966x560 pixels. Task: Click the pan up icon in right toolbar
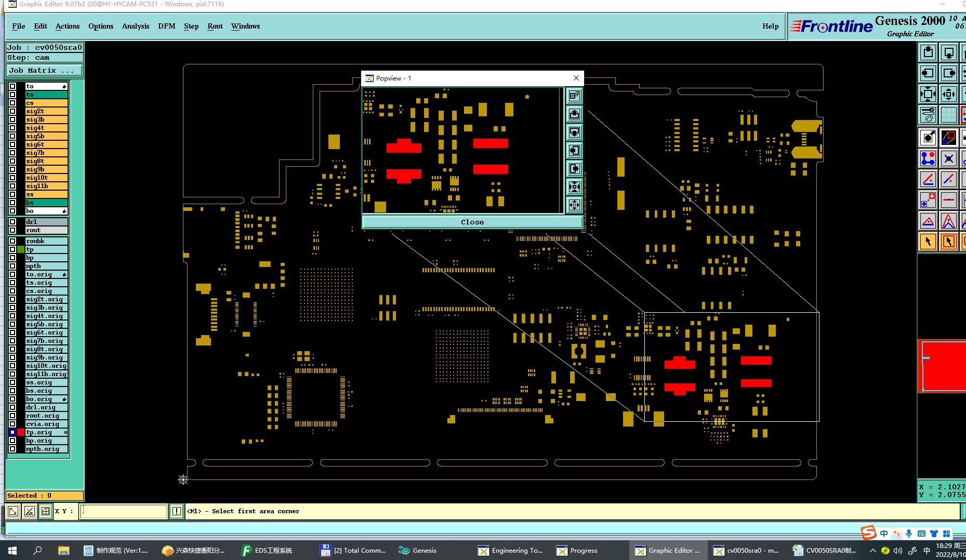pyautogui.click(x=928, y=52)
